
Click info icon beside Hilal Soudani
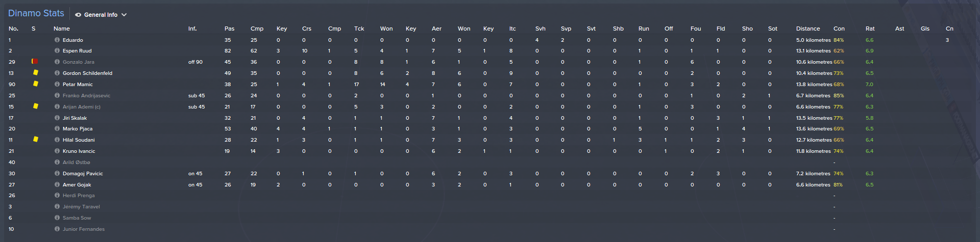click(x=57, y=140)
